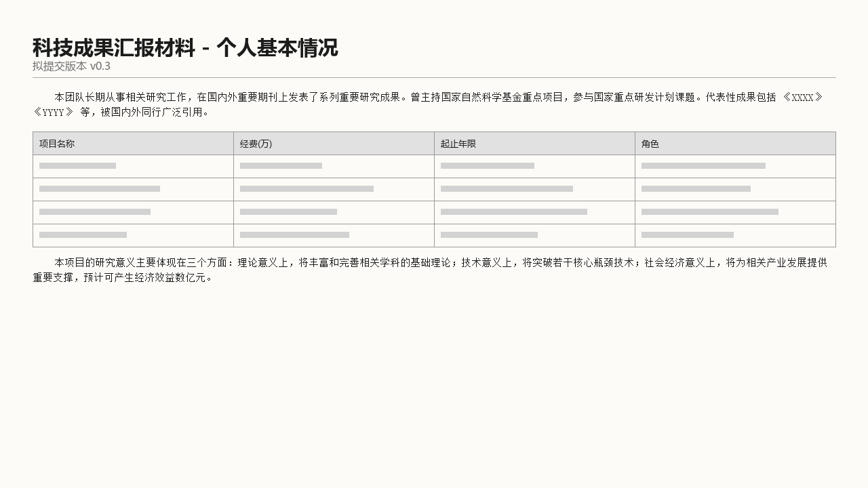Click the paragraph beginning 本项目的研究意义
This screenshot has width=868, height=488.
434,270
